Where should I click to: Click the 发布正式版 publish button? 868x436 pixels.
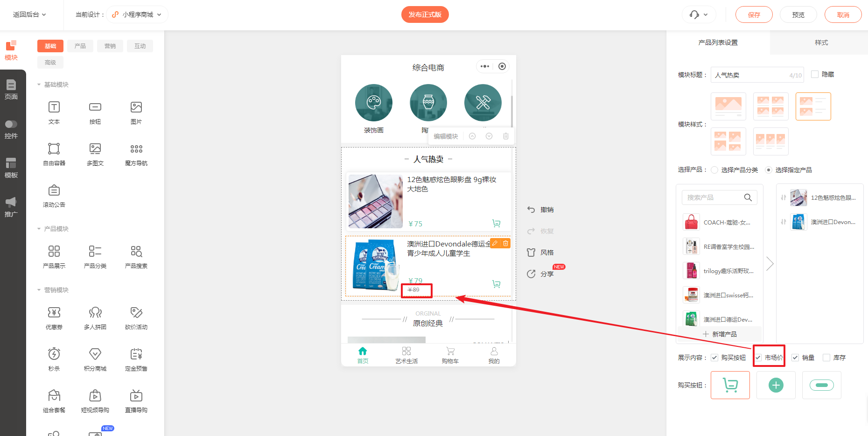pyautogui.click(x=425, y=14)
